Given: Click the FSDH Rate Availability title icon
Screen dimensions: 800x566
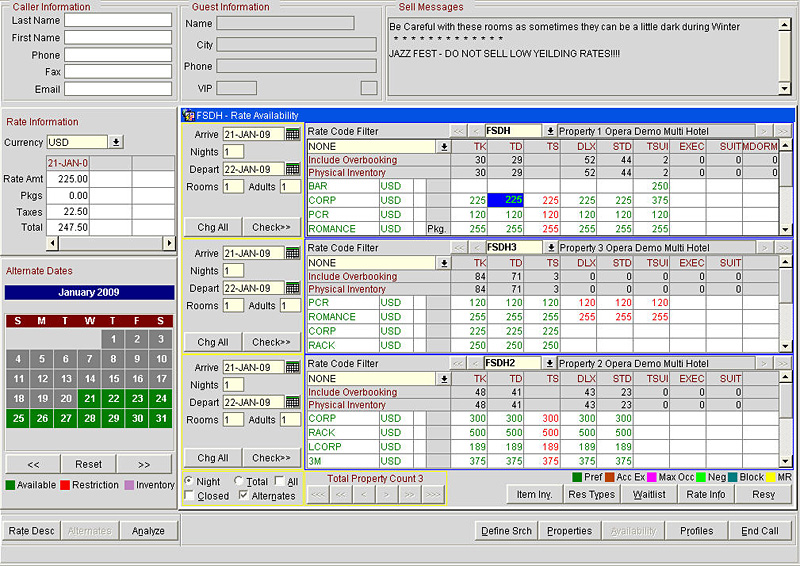Looking at the screenshot, I should [188, 115].
